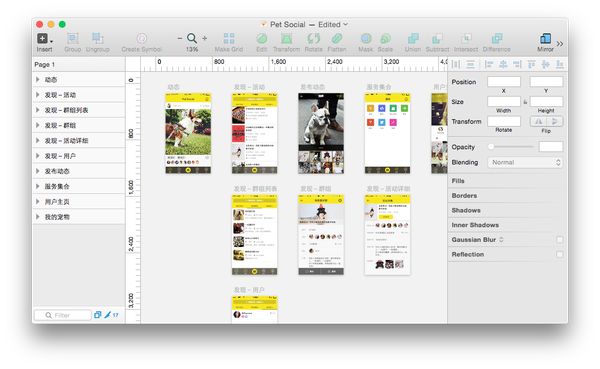The image size is (600, 369).
Task: Click the Mirror toolbar icon
Action: (x=545, y=38)
